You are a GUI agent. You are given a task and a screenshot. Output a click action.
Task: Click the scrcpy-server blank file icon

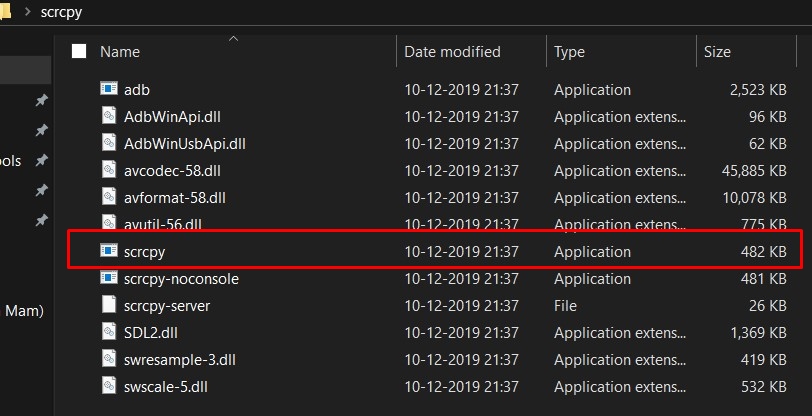pos(109,305)
